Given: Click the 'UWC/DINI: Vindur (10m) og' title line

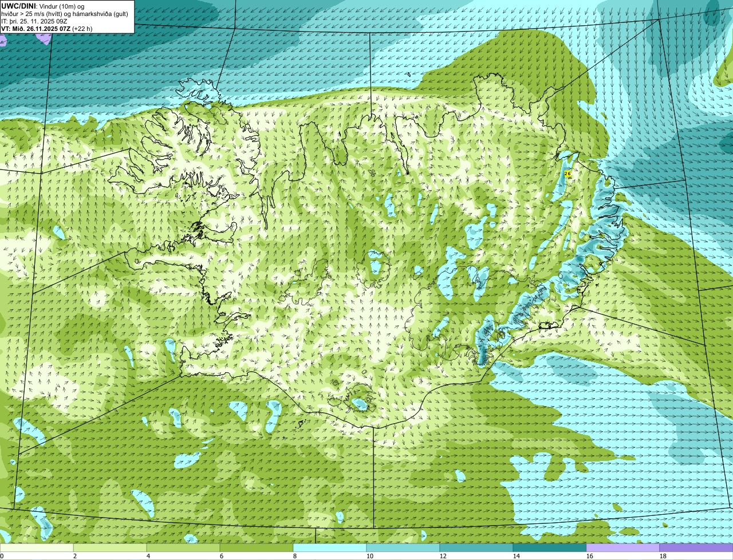Looking at the screenshot, I should pos(43,6).
